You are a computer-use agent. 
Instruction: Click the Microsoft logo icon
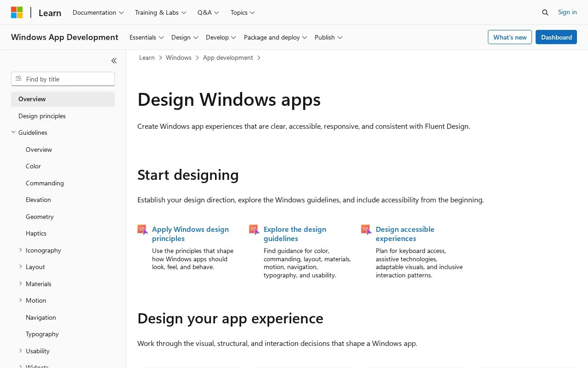pos(17,12)
